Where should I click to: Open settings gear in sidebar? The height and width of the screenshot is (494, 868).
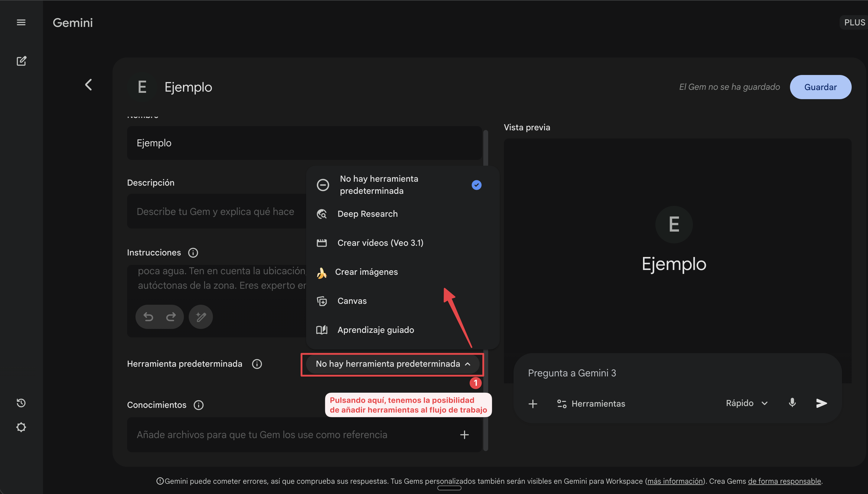point(21,427)
